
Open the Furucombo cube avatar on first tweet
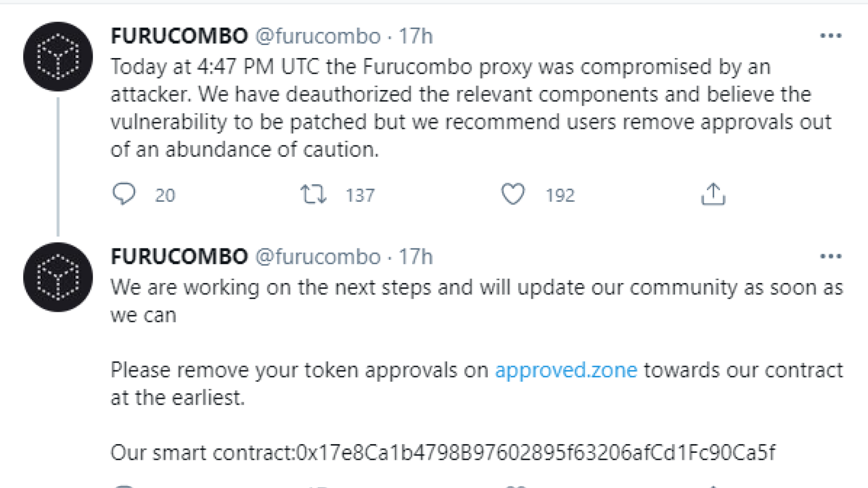58,56
